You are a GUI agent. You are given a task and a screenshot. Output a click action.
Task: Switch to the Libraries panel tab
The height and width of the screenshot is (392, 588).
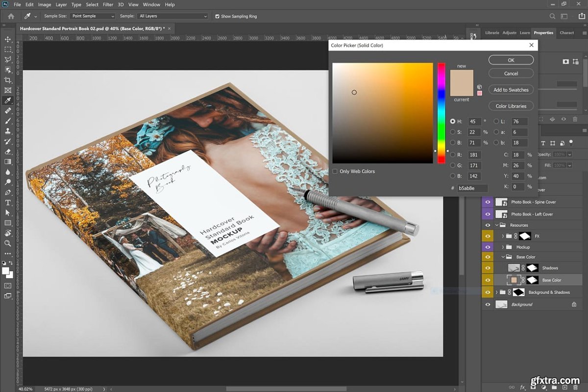pos(491,33)
